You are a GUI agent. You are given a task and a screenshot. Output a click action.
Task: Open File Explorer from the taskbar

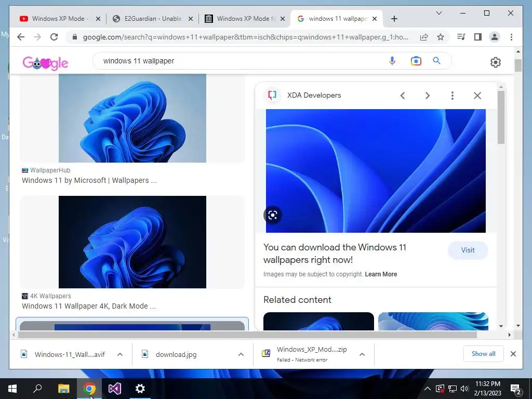click(x=63, y=389)
